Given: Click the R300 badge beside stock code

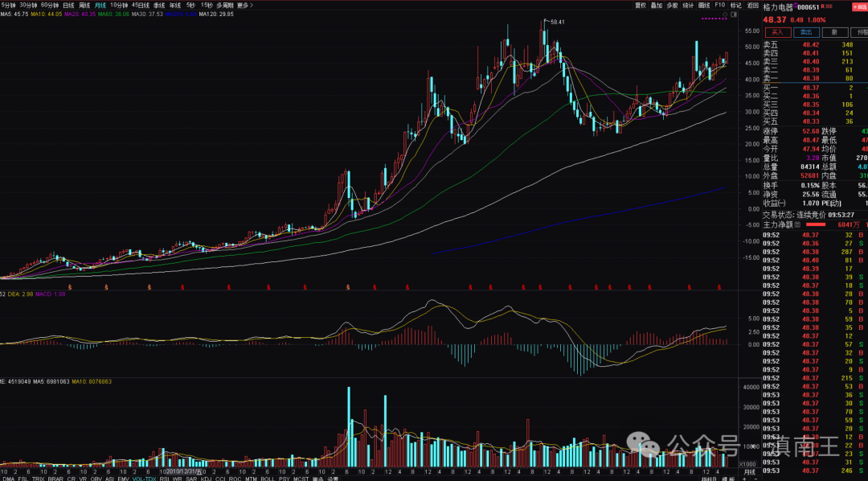Looking at the screenshot, I should pyautogui.click(x=826, y=6).
